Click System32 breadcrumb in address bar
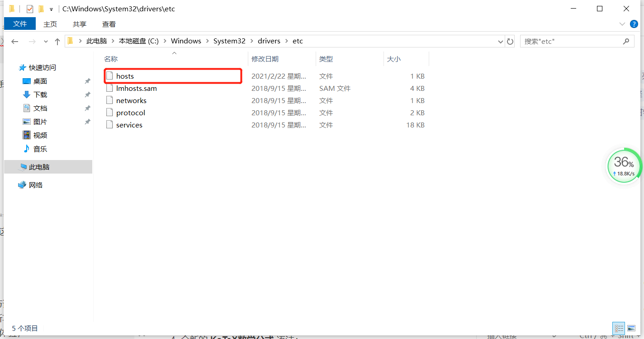 [x=229, y=41]
